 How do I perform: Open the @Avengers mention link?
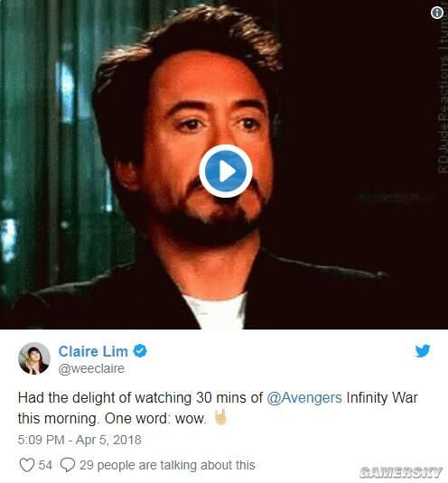[x=304, y=397]
